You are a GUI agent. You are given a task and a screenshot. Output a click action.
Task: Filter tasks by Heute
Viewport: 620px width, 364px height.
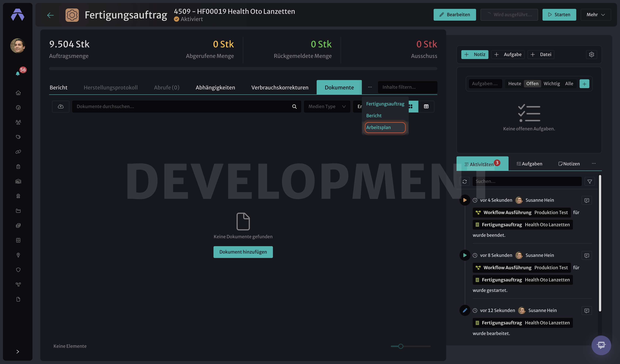[514, 84]
